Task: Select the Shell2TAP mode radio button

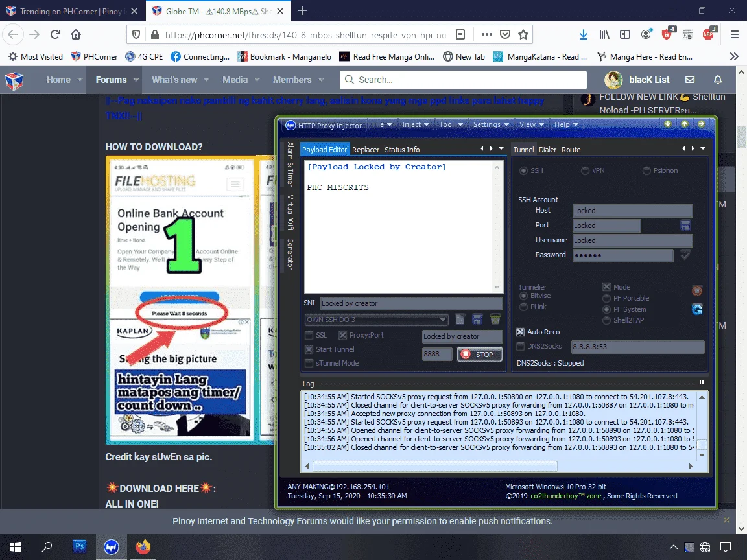Action: [x=606, y=320]
